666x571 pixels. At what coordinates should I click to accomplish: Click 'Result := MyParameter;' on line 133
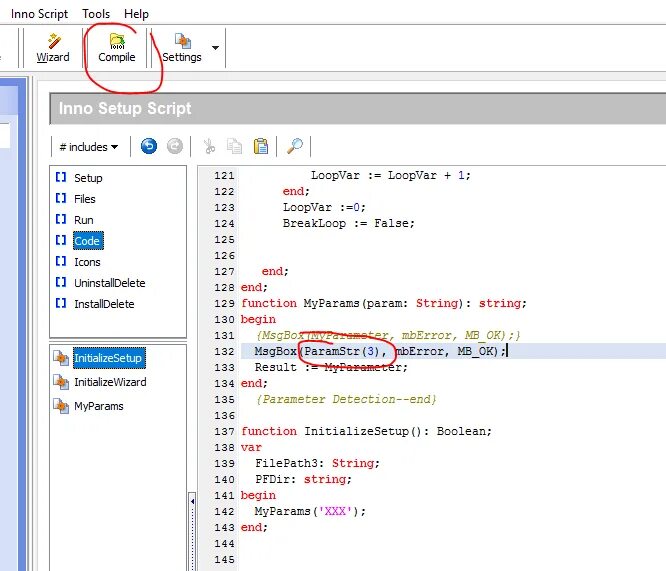(331, 367)
